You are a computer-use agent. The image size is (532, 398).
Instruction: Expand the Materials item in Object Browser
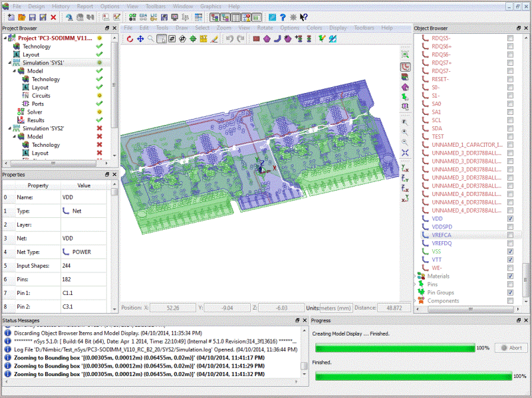pos(415,276)
